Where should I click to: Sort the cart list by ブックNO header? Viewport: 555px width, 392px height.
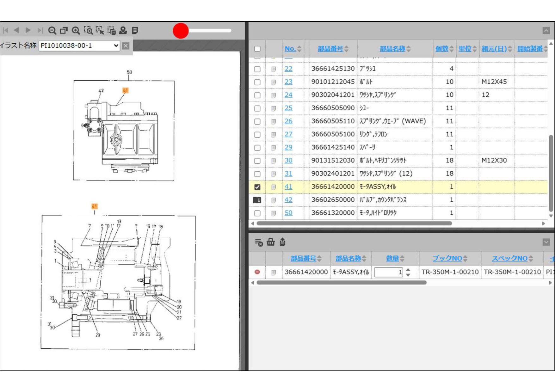coord(447,258)
